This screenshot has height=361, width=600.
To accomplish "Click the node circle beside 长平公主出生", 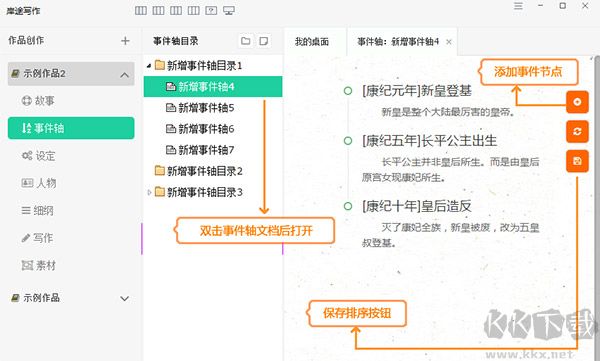I will 348,141.
